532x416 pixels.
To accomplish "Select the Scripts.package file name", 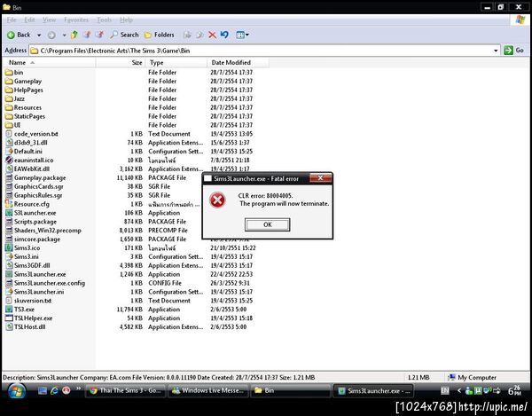I will [35, 222].
